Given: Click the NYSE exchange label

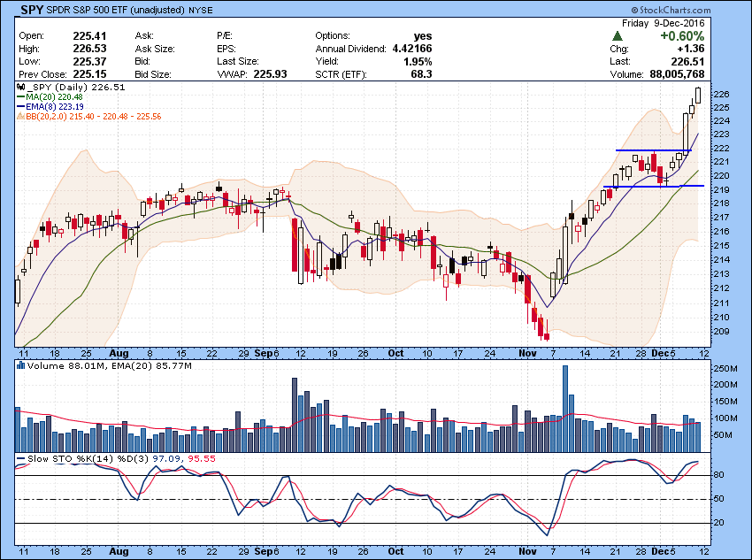Looking at the screenshot, I should pos(201,10).
